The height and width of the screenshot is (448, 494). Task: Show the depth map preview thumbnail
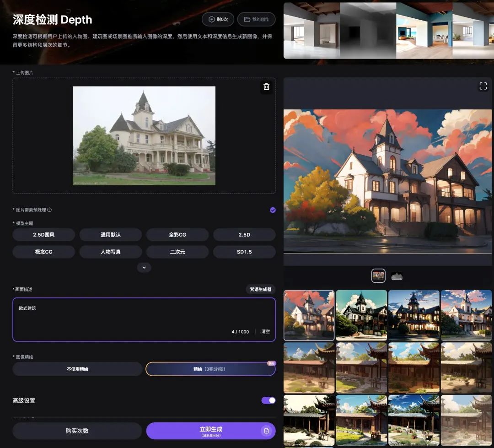(397, 276)
